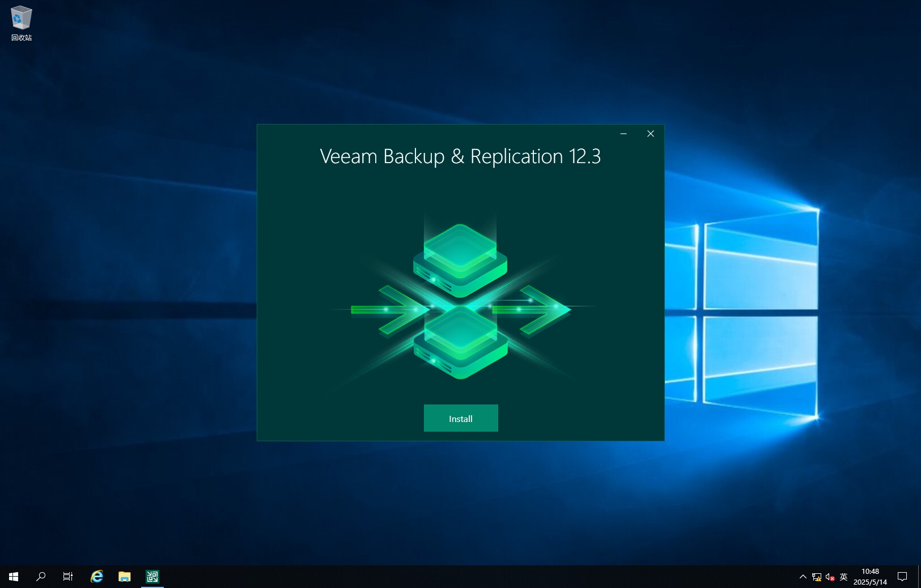Click the taskbar search magnifier icon

pyautogui.click(x=41, y=577)
